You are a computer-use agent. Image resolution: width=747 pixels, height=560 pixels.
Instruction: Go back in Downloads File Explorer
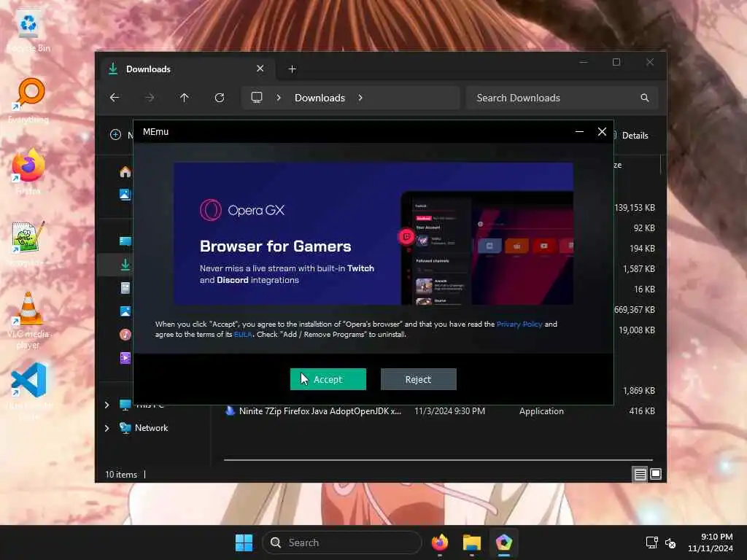tap(115, 98)
